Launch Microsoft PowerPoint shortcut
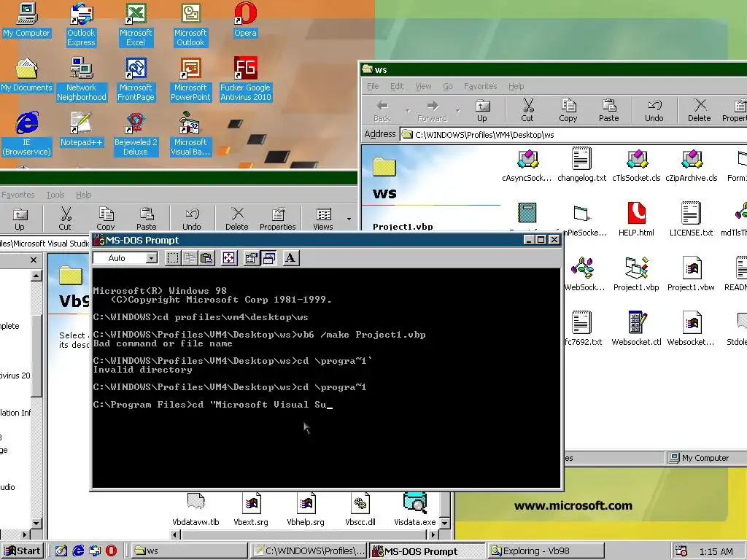Image resolution: width=747 pixels, height=560 pixels. click(x=190, y=79)
